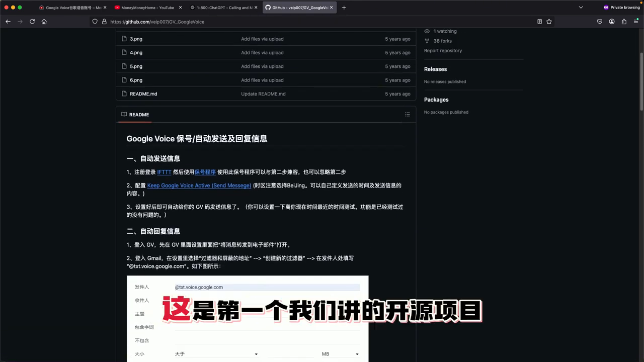The image size is (644, 362).
Task: Switch to the MoneyMoneyHome - YouTube tab
Action: [148, 8]
